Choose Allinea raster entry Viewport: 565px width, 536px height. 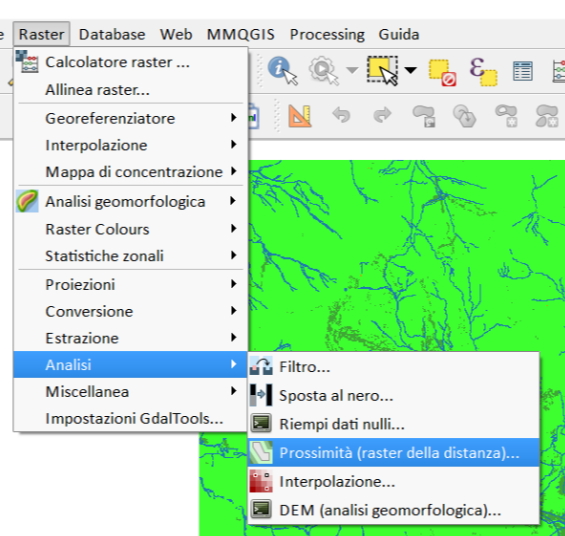tap(130, 90)
